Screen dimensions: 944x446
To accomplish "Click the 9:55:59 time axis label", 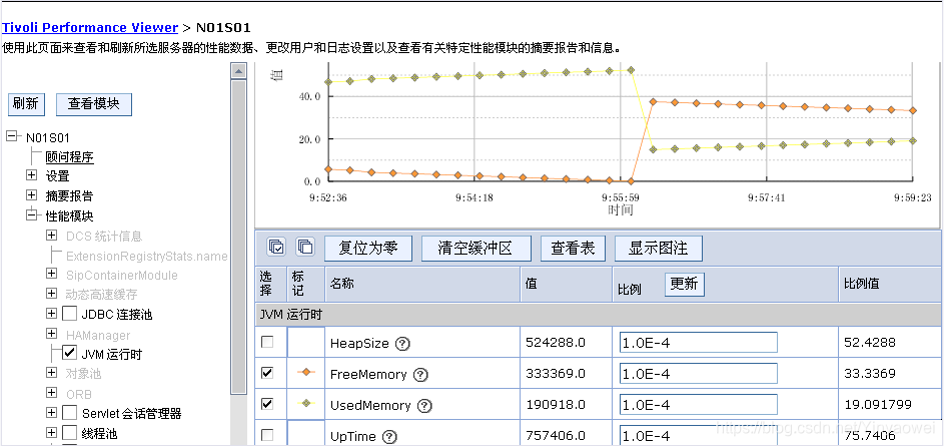I will (620, 197).
